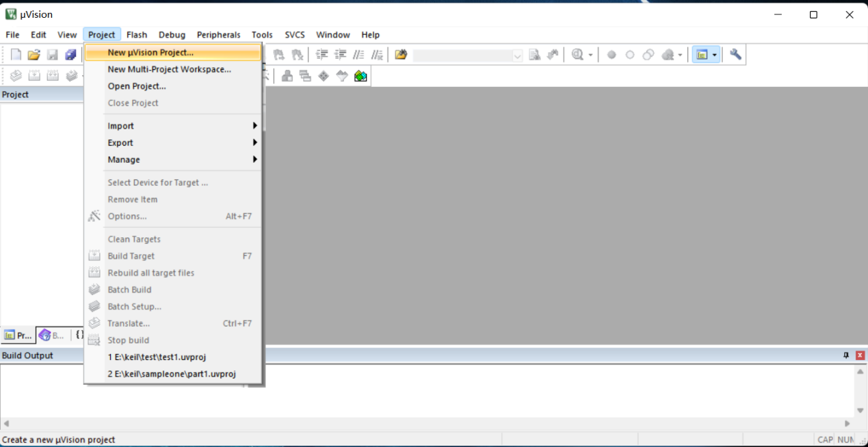Screen dimensions: 868x447
Task: Click the Open file folder icon
Action: click(34, 55)
